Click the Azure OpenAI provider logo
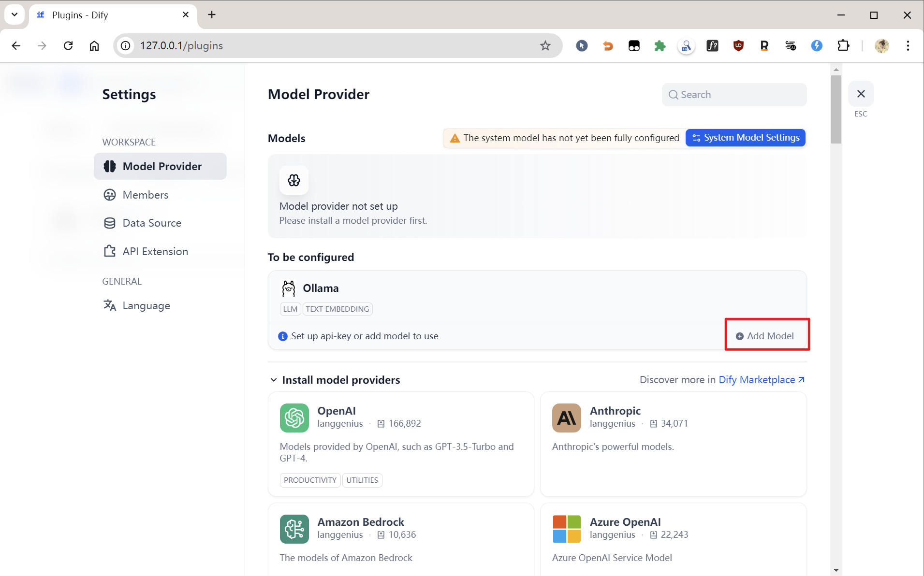 pos(566,529)
